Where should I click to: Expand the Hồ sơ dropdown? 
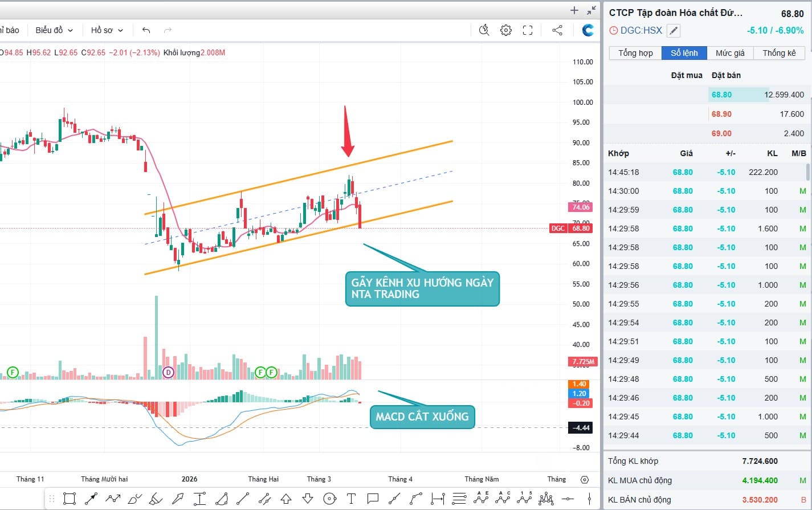(x=107, y=30)
